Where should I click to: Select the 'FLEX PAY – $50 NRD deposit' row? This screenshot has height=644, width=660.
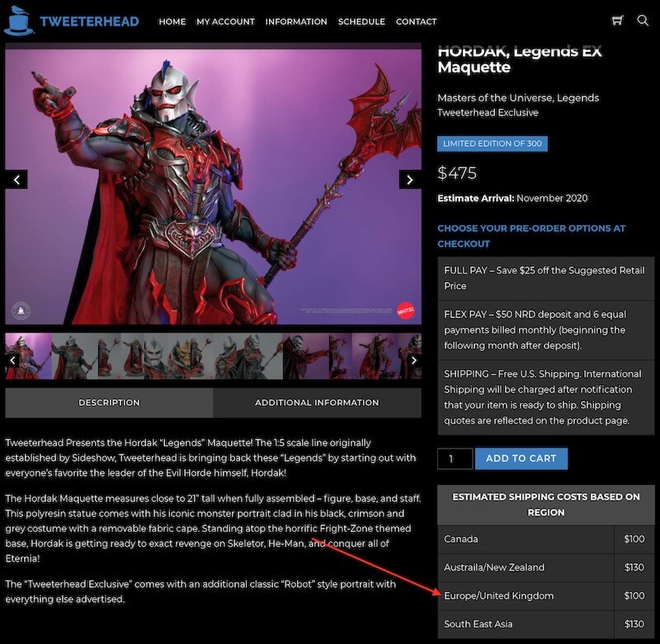click(x=546, y=330)
